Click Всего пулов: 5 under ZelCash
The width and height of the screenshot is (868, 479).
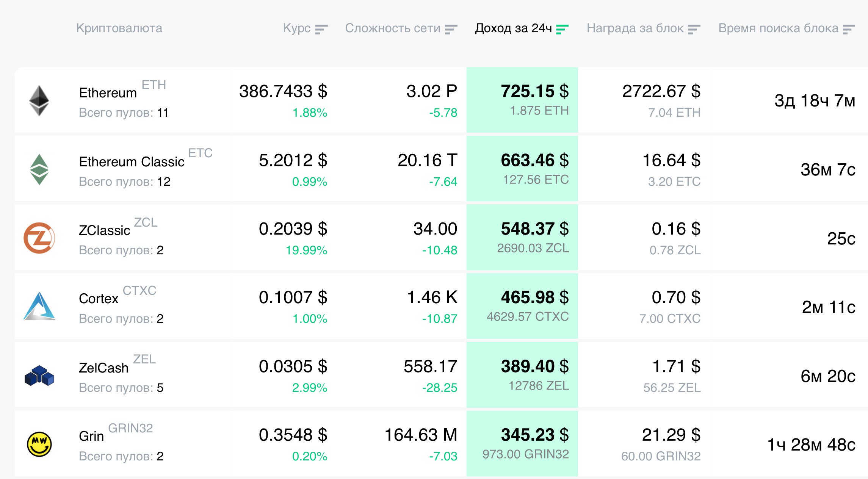pos(121,388)
